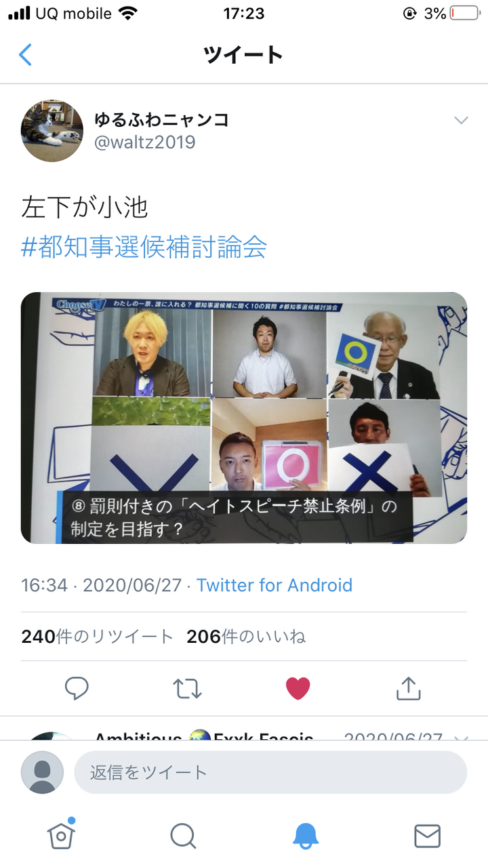Open the @waltz2019 handle

click(145, 142)
